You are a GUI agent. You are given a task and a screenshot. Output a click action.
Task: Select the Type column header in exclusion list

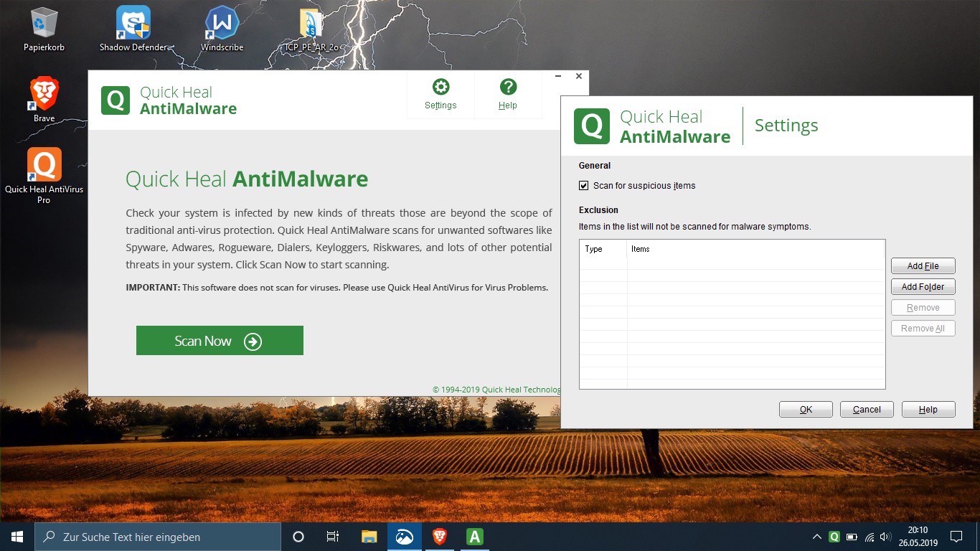point(603,249)
